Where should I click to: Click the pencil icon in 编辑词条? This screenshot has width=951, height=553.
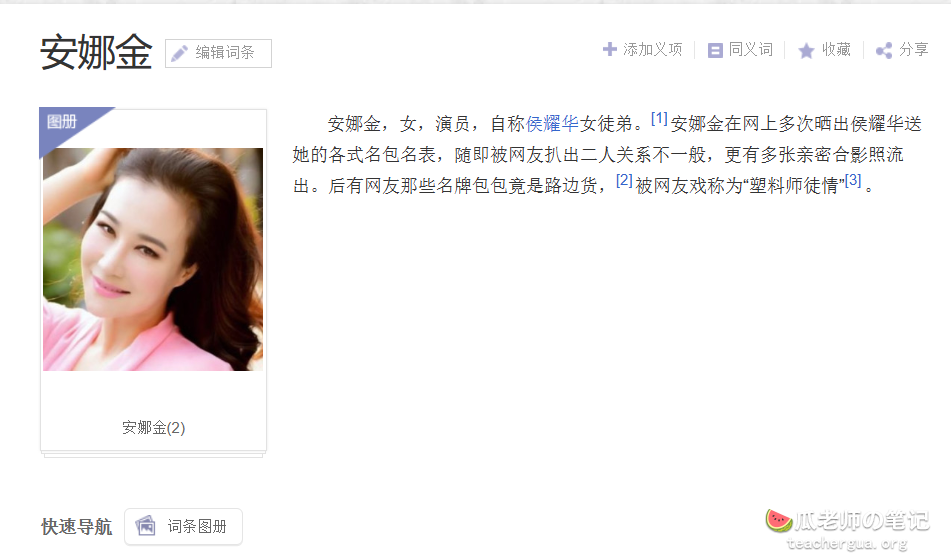[179, 53]
